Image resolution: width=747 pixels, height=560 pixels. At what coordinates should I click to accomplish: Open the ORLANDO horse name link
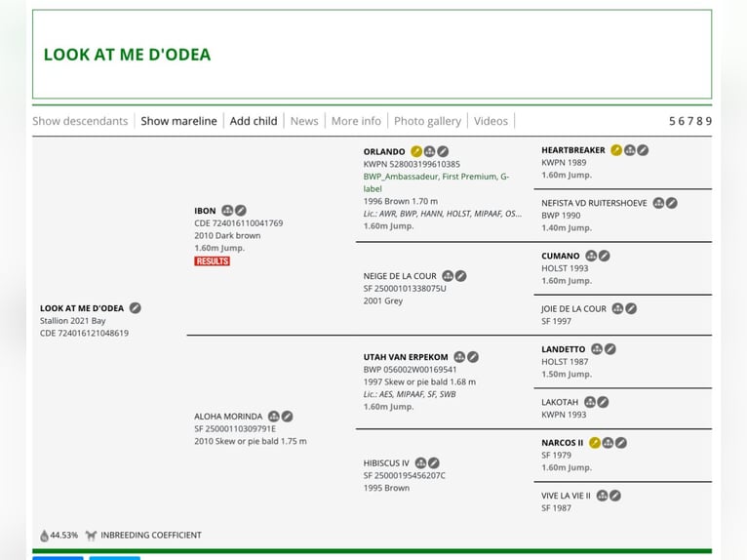[x=384, y=151]
